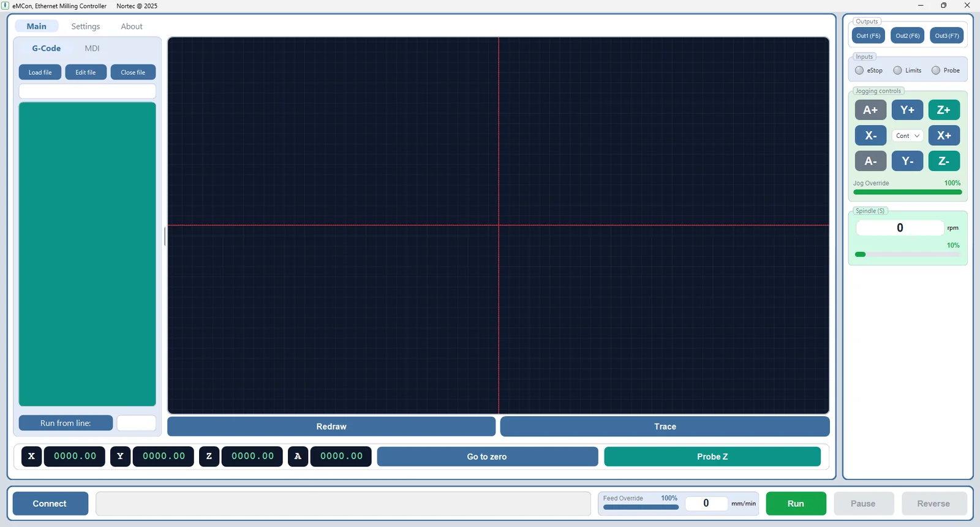Click the Run from line button
The image size is (980, 527).
[x=66, y=423]
